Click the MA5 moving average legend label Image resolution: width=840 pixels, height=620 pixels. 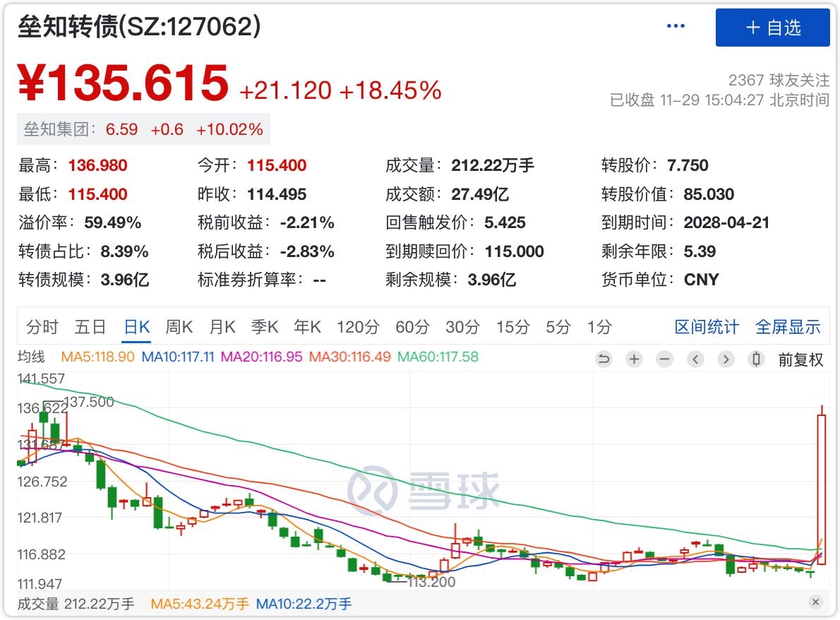pyautogui.click(x=97, y=357)
